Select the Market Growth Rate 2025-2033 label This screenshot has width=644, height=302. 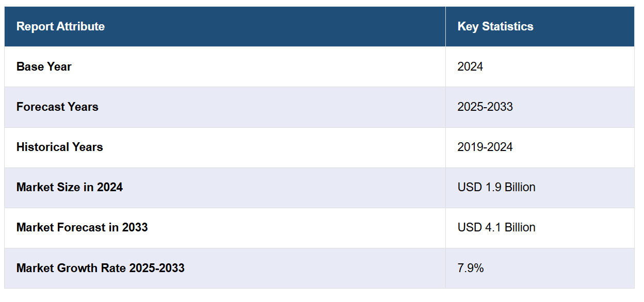[101, 268]
